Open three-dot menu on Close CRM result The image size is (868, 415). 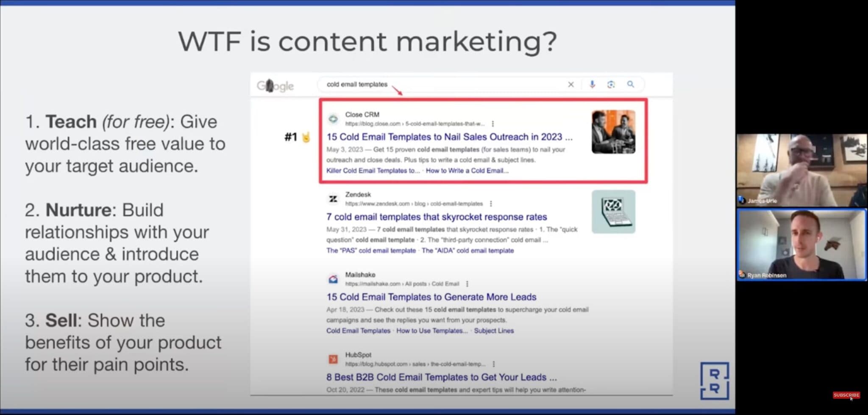tap(492, 124)
